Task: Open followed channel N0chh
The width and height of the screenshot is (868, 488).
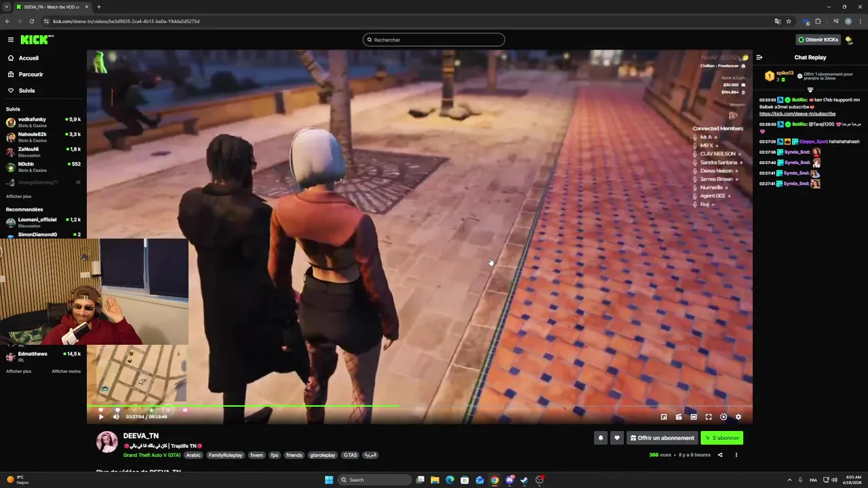Action: coord(43,167)
